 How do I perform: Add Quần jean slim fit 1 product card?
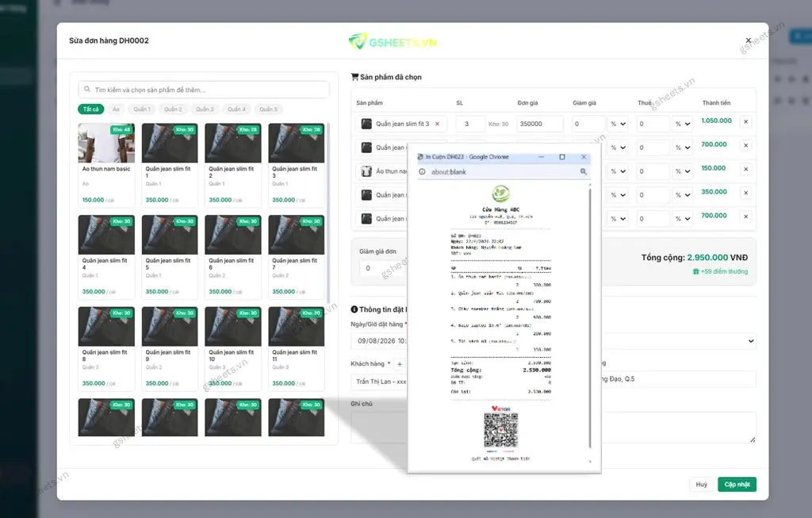[170, 165]
